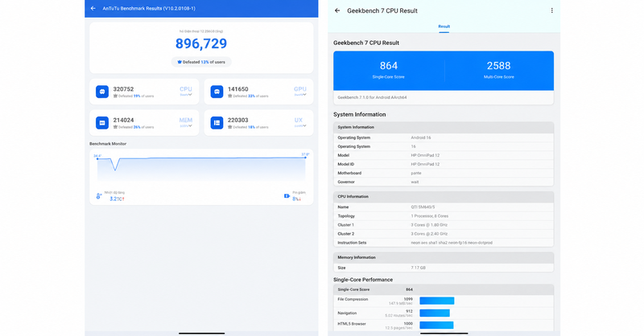The image size is (644, 336).
Task: Click the blue CPU score icon
Action: pyautogui.click(x=102, y=92)
